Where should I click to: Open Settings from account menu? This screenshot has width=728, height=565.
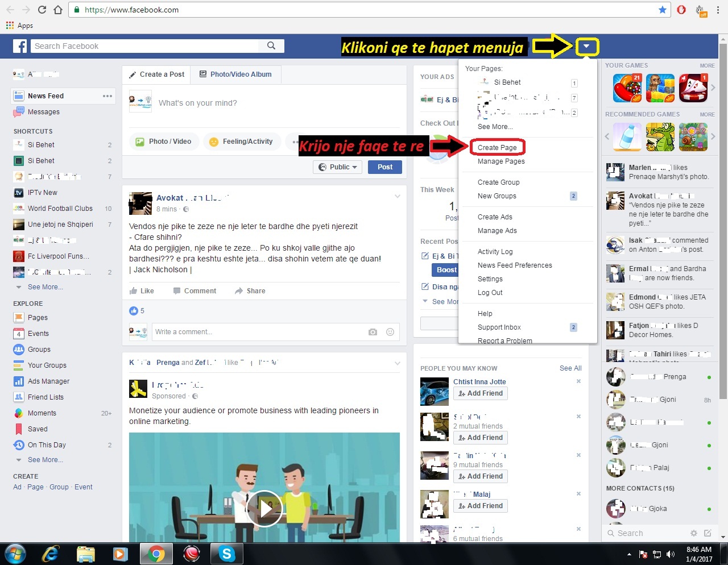pyautogui.click(x=490, y=279)
